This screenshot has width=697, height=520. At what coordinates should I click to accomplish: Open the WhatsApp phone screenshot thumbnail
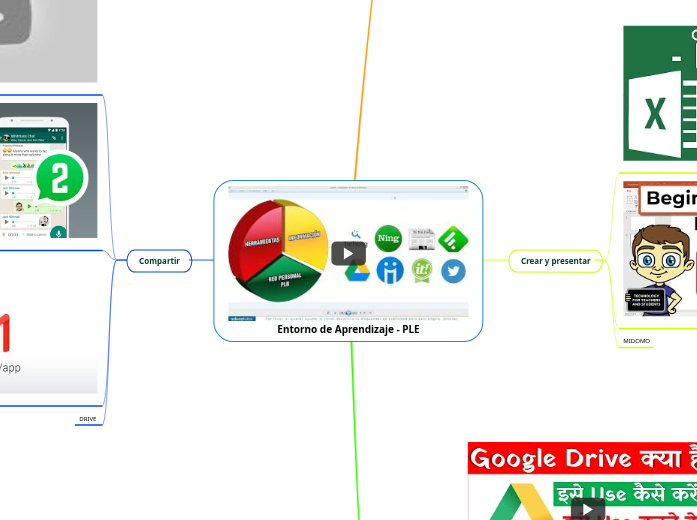point(49,170)
